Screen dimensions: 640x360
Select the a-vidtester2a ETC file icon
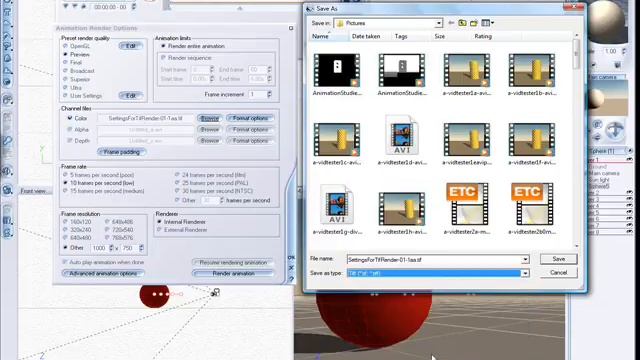467,204
